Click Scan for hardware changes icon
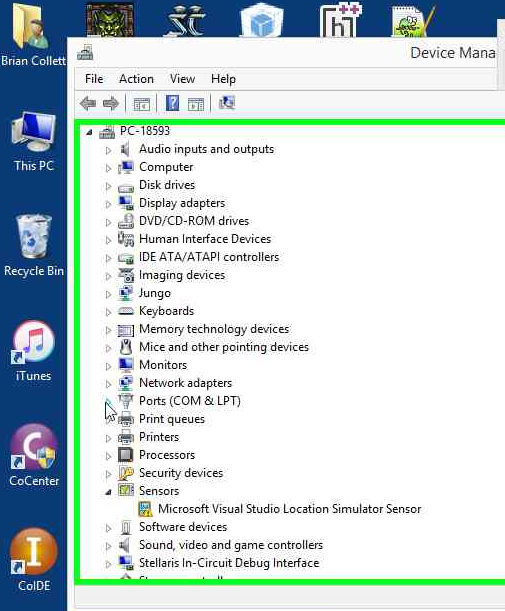Viewport: 505px width, 611px height. pos(227,103)
